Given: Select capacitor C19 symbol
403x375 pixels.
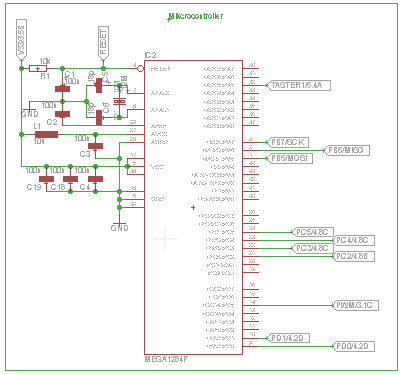Looking at the screenshot, I should [46, 179].
